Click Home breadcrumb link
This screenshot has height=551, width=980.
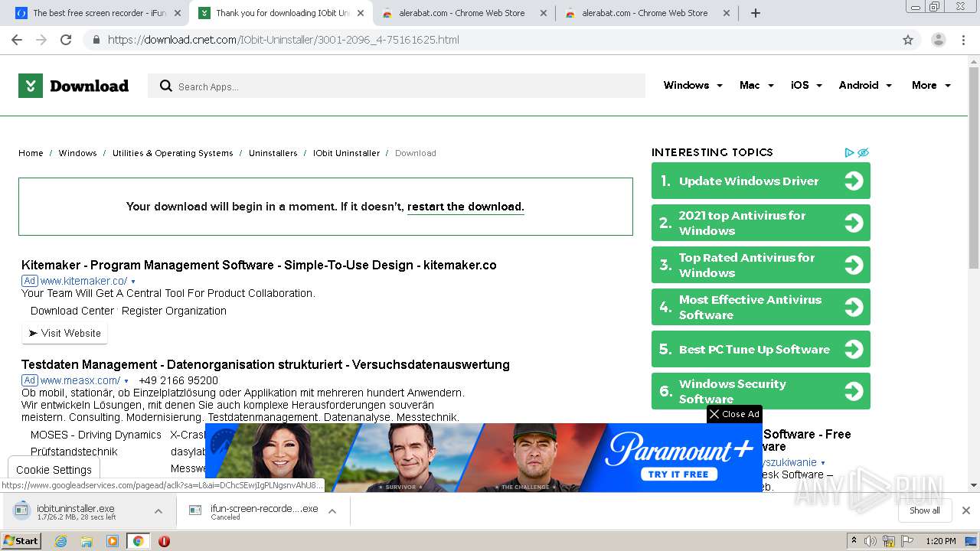coord(31,153)
